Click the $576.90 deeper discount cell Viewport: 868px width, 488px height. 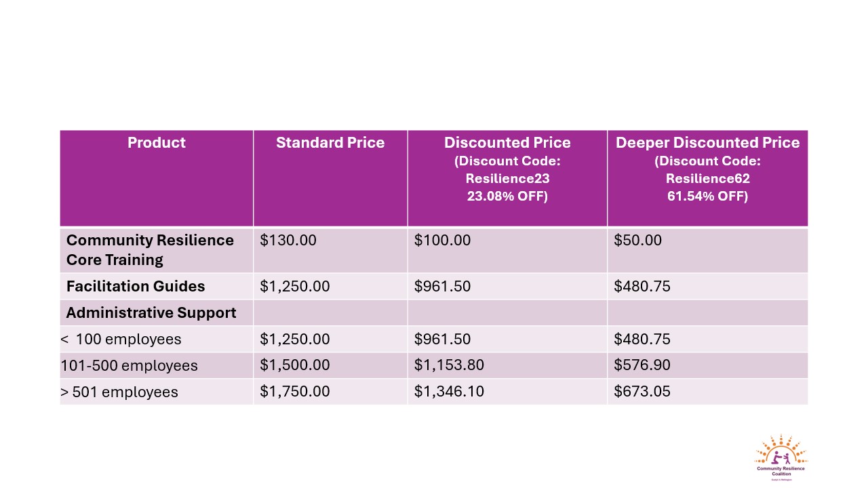[707, 365]
